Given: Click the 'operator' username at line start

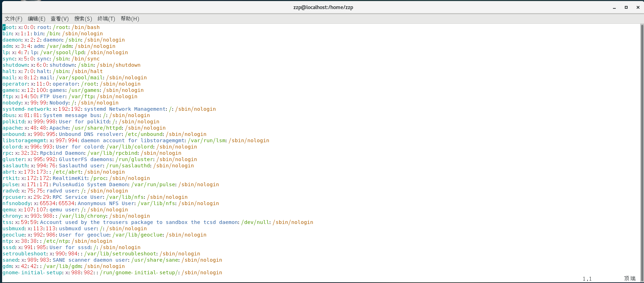Looking at the screenshot, I should point(15,84).
